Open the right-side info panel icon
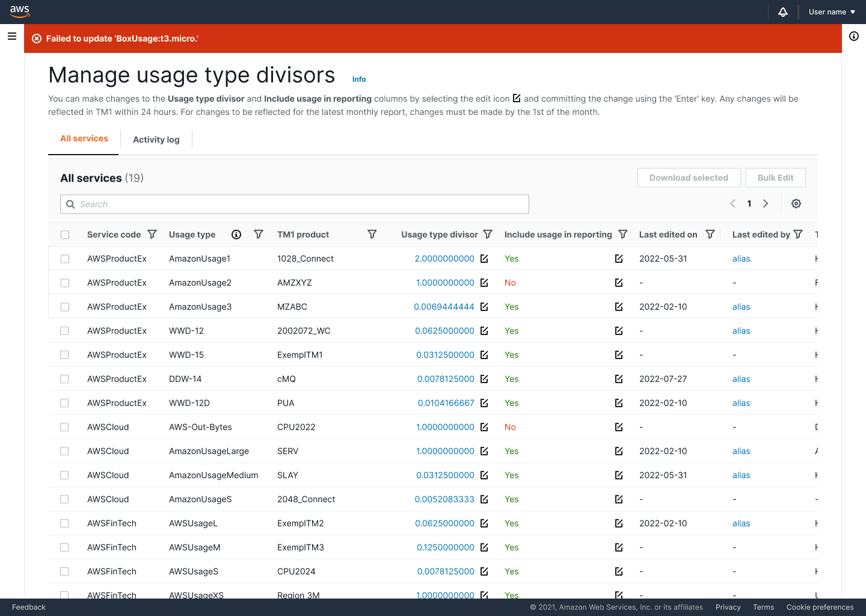The image size is (866, 616). (854, 36)
